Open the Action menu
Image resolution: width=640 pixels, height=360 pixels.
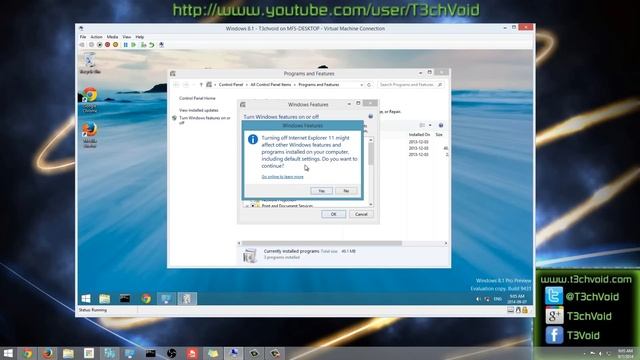(96, 37)
